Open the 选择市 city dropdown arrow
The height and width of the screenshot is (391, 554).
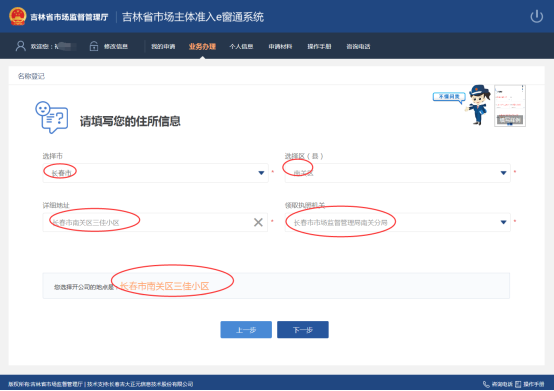pyautogui.click(x=261, y=173)
